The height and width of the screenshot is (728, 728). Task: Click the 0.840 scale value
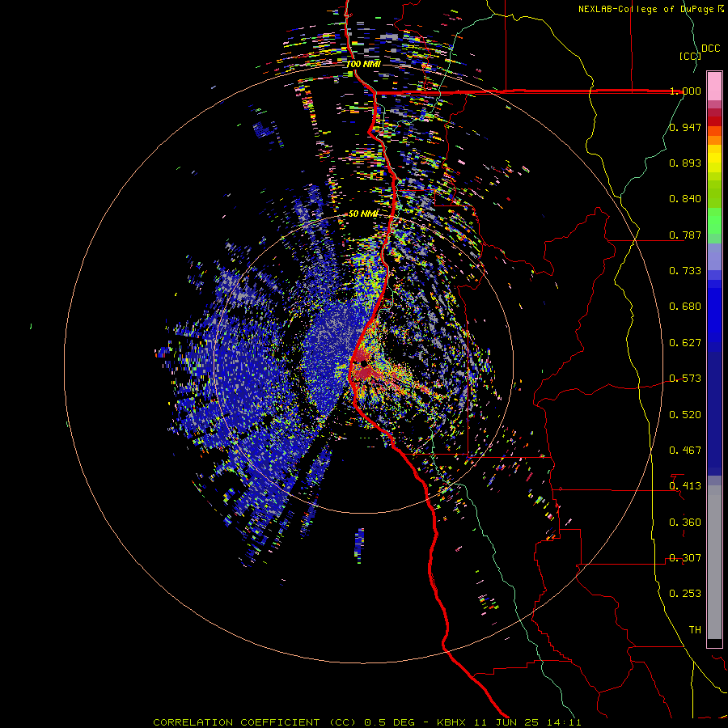coord(685,199)
